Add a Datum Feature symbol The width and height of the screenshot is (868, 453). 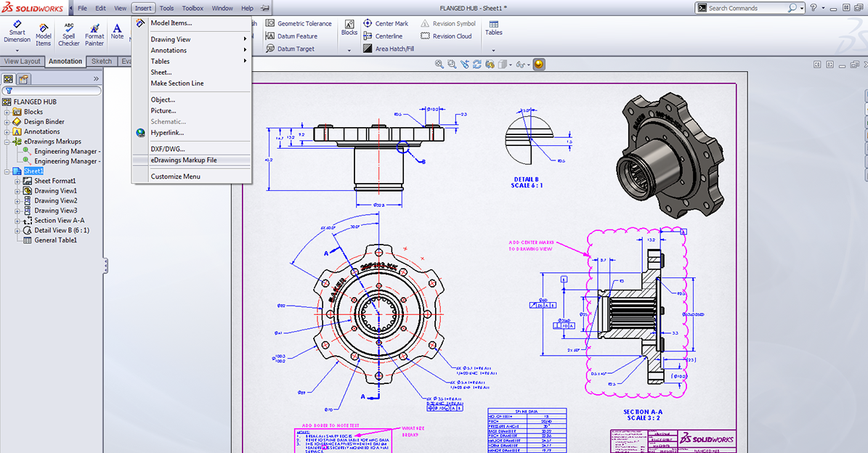pos(291,36)
